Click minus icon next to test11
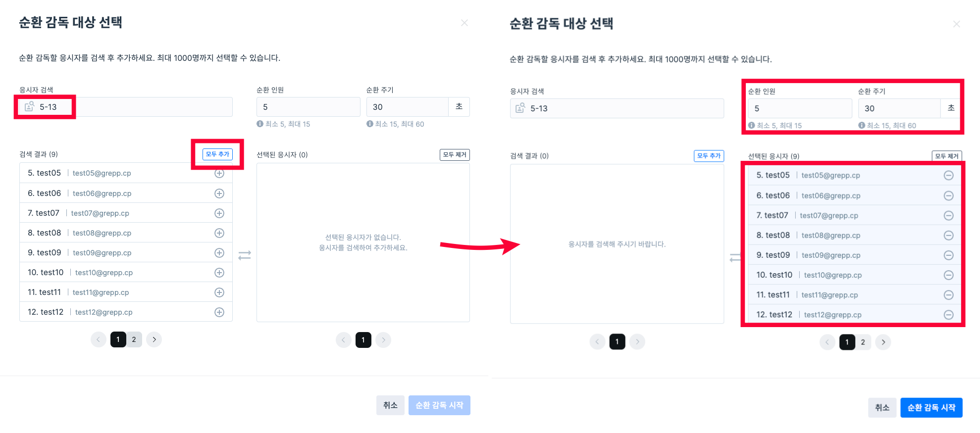This screenshot has height=433, width=980. click(948, 295)
